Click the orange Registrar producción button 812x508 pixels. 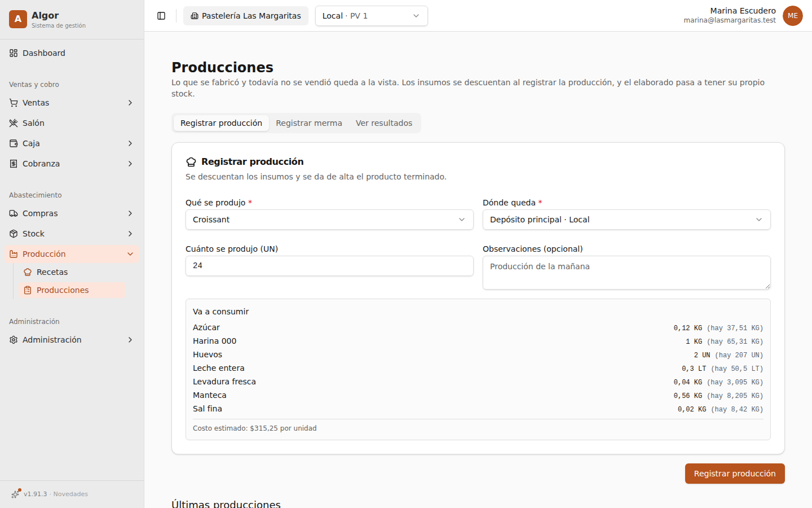click(x=735, y=474)
